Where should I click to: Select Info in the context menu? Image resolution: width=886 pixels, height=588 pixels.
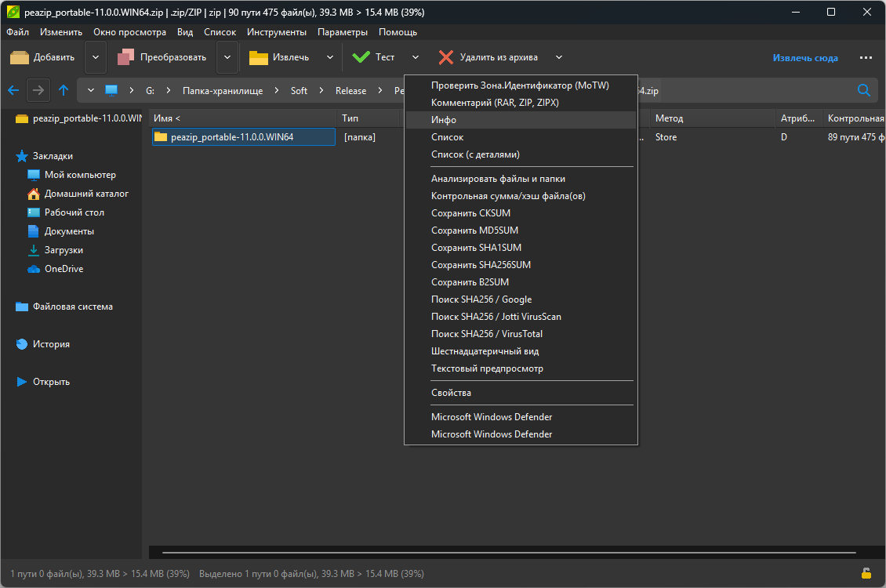444,120
